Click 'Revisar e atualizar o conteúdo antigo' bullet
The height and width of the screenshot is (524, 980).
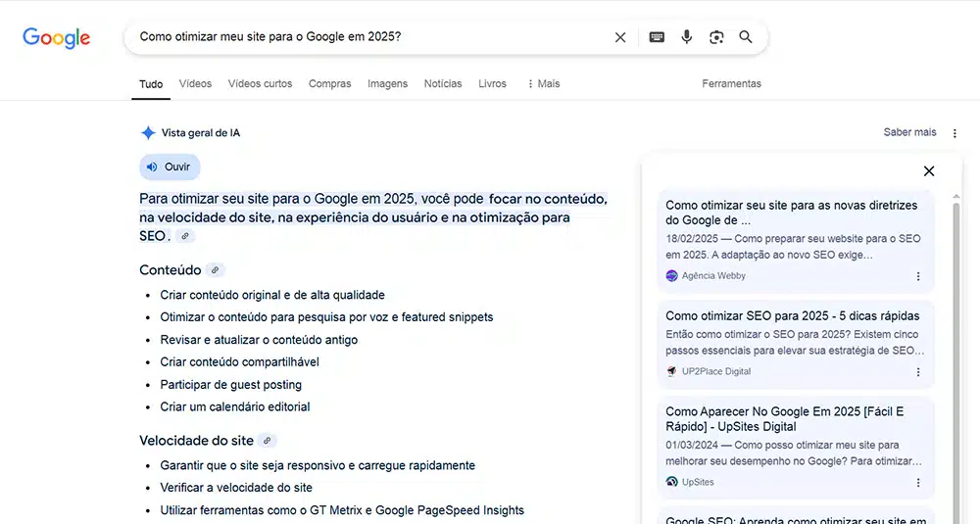click(x=259, y=340)
